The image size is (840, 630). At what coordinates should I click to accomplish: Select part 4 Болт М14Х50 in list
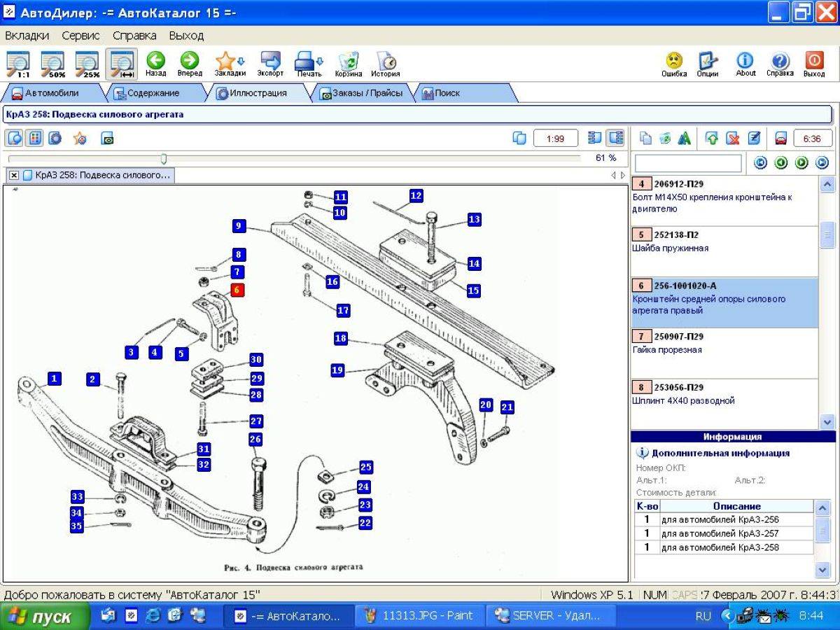724,201
